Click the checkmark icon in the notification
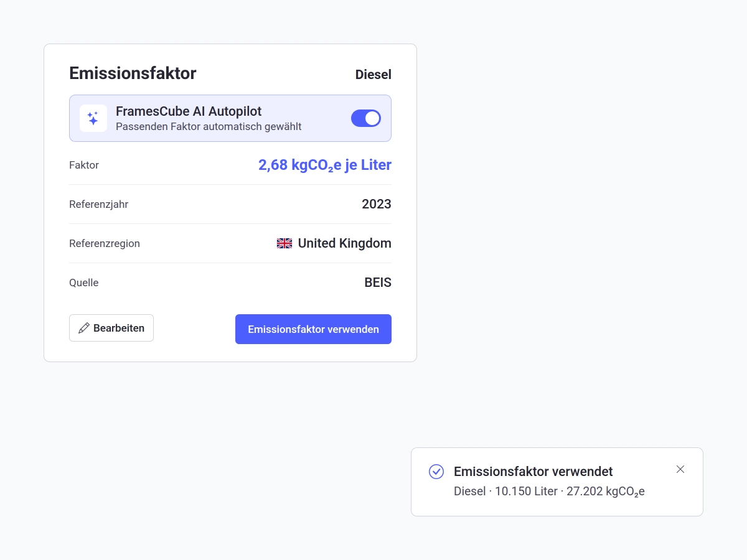The image size is (747, 560). 436,472
